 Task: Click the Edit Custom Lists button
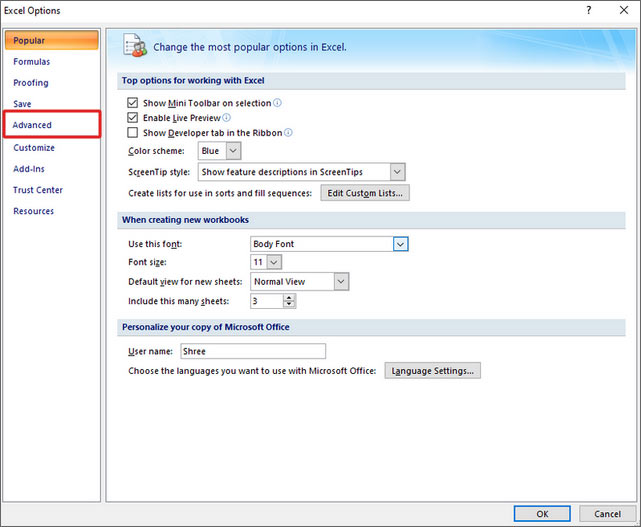pyautogui.click(x=365, y=193)
